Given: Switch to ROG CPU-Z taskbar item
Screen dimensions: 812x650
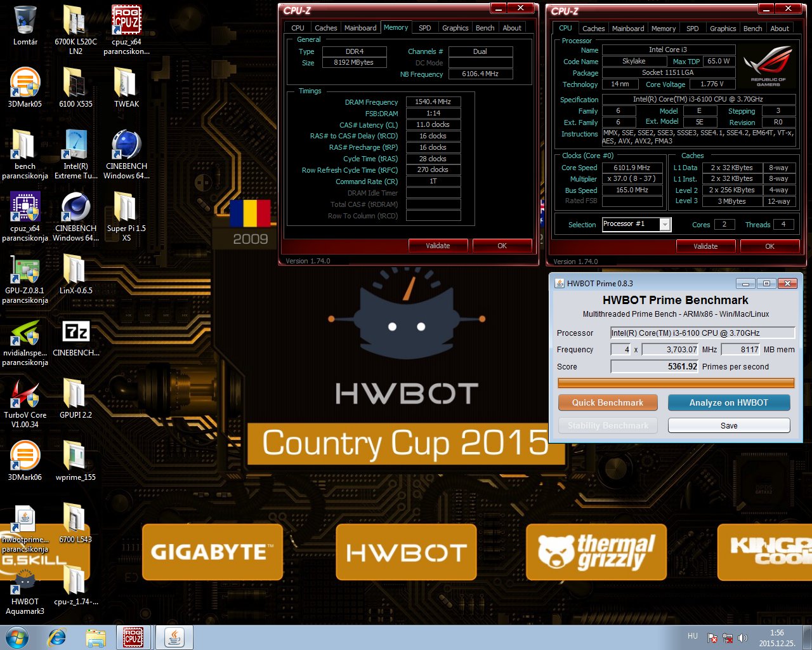Looking at the screenshot, I should pyautogui.click(x=134, y=638).
